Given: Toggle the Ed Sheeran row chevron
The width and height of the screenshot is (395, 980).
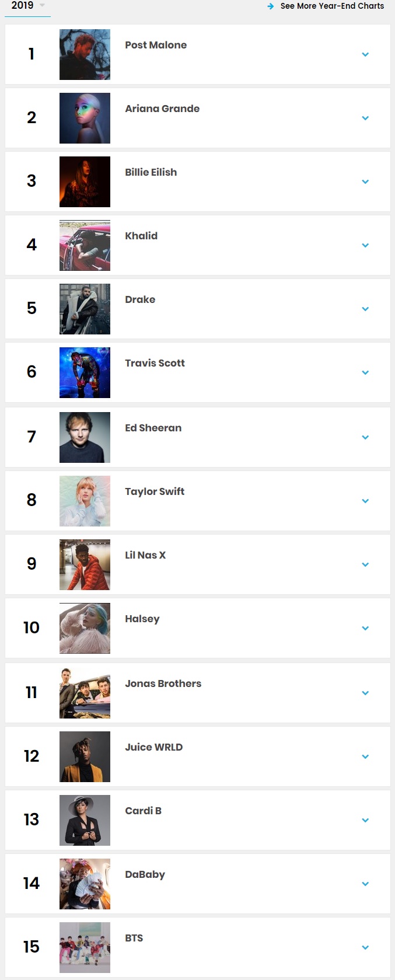Looking at the screenshot, I should pyautogui.click(x=365, y=438).
